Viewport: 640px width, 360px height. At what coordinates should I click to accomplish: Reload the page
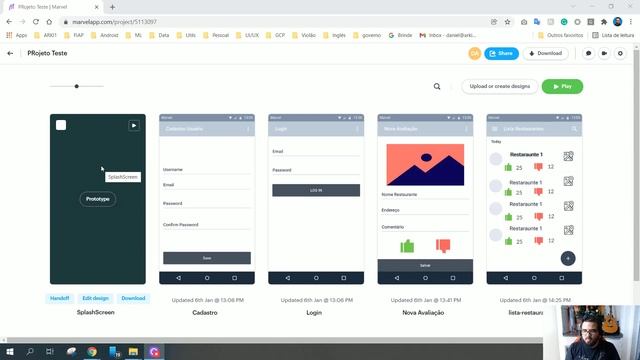(x=36, y=22)
